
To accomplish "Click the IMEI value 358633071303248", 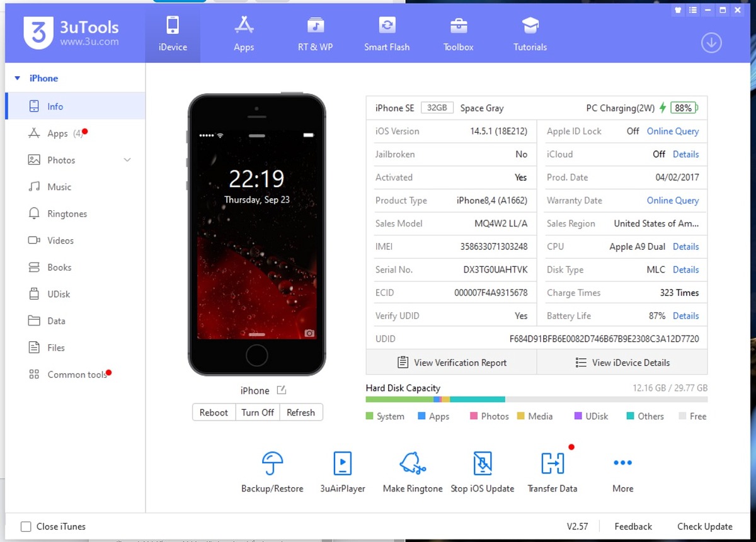I will pos(494,247).
